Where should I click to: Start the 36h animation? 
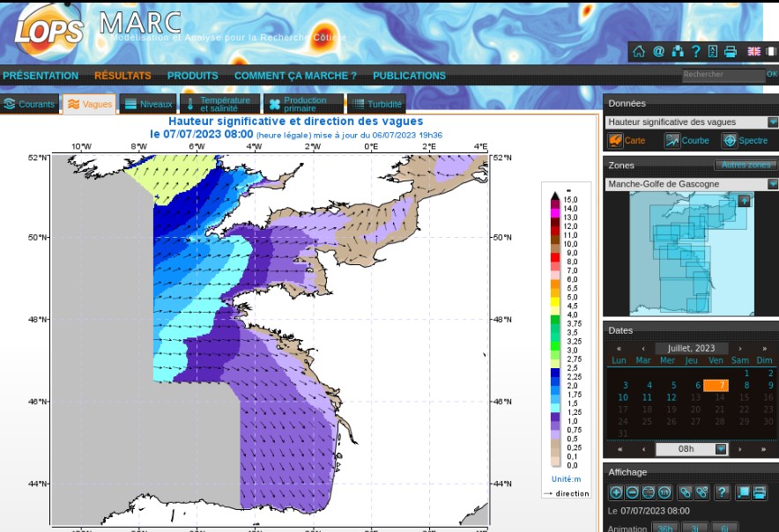click(664, 528)
